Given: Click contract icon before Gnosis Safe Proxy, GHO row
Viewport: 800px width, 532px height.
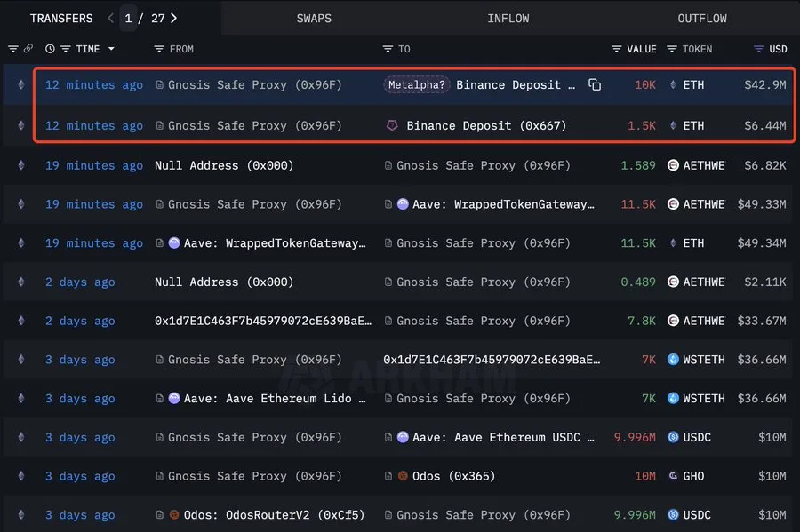Looking at the screenshot, I should click(x=159, y=476).
